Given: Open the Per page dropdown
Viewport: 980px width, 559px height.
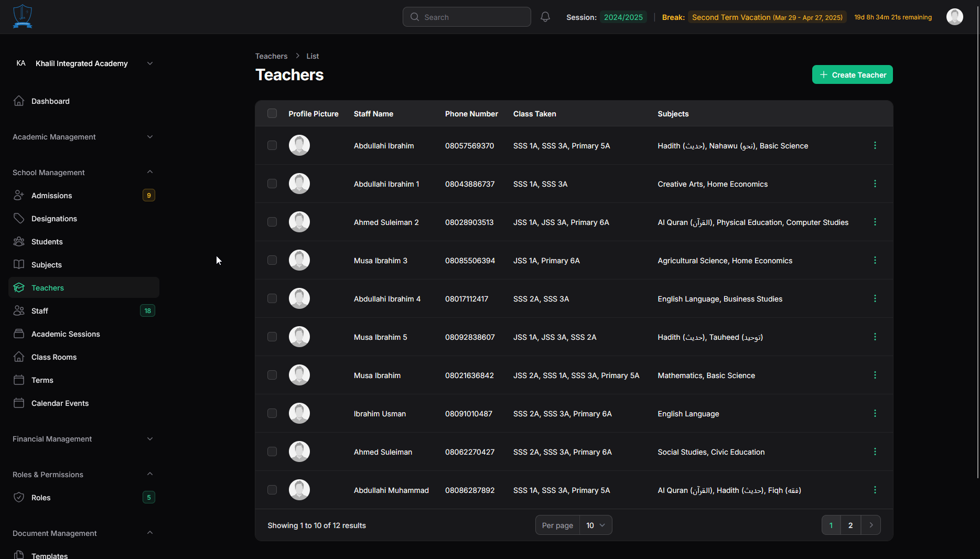Looking at the screenshot, I should click(x=595, y=525).
